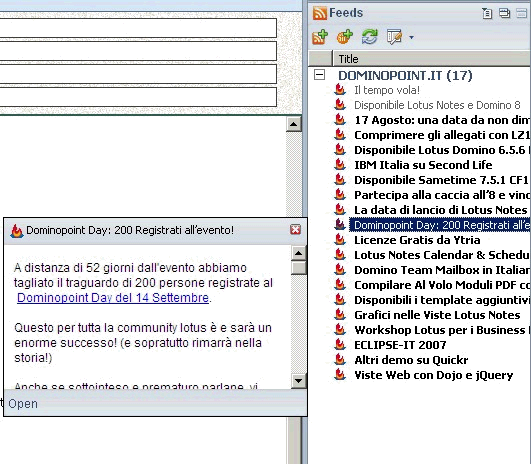531x464 pixels.
Task: Click the flame icon beside 'Lotus Notes Calendar & Schedu'
Action: pyautogui.click(x=340, y=254)
